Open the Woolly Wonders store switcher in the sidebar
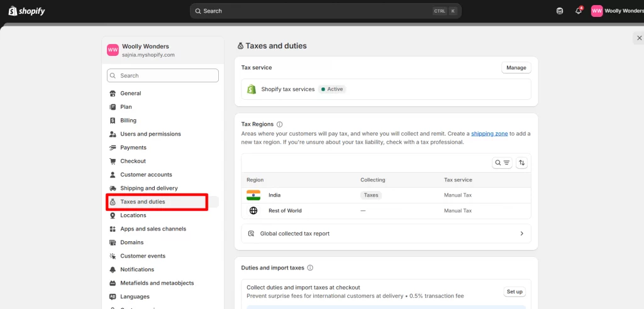 (x=163, y=50)
